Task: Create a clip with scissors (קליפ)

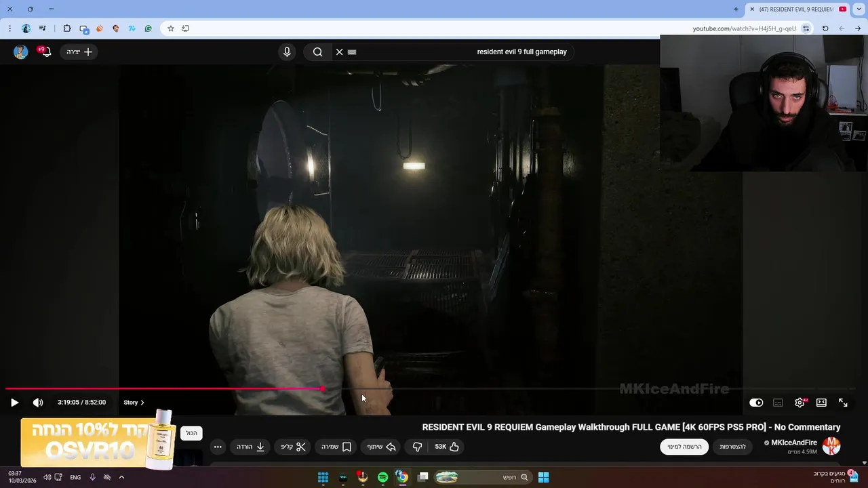Action: pyautogui.click(x=294, y=447)
